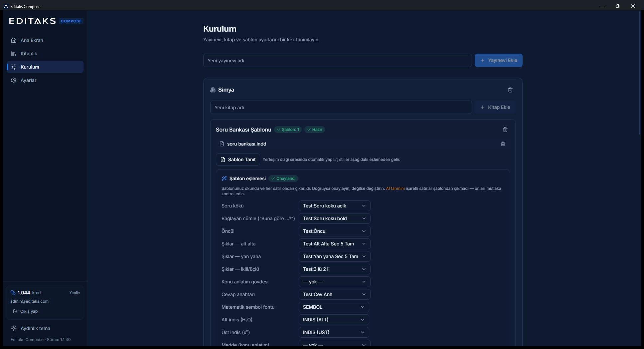Go to the Kitaplık section
Viewport: 644px width, 349px height.
coord(45,54)
